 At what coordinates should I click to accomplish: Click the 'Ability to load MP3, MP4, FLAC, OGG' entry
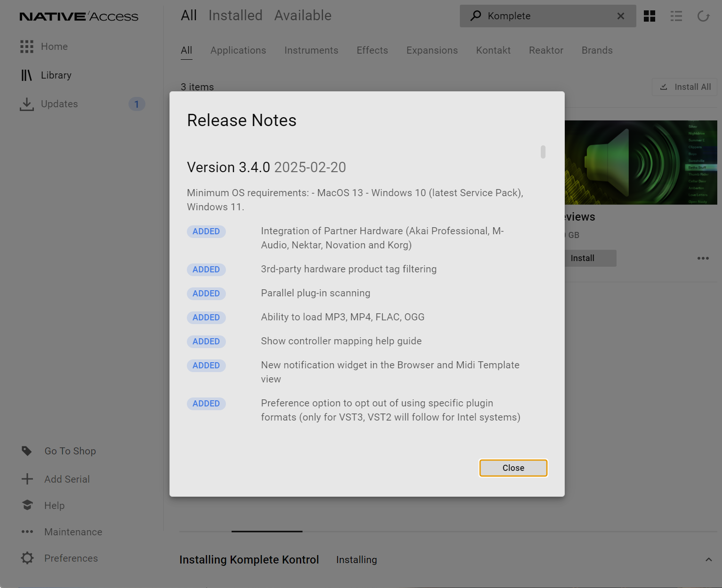[343, 317]
